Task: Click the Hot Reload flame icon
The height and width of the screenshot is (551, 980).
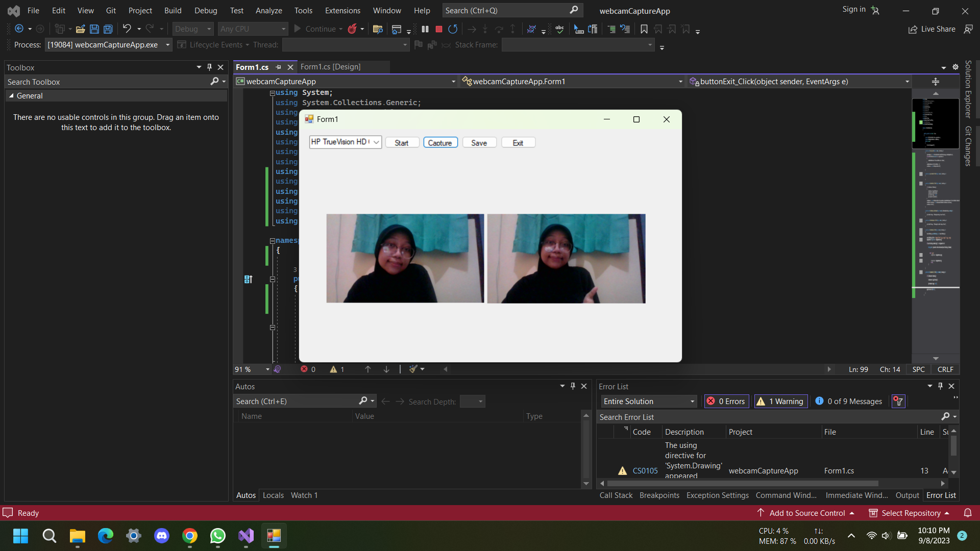Action: pyautogui.click(x=352, y=29)
